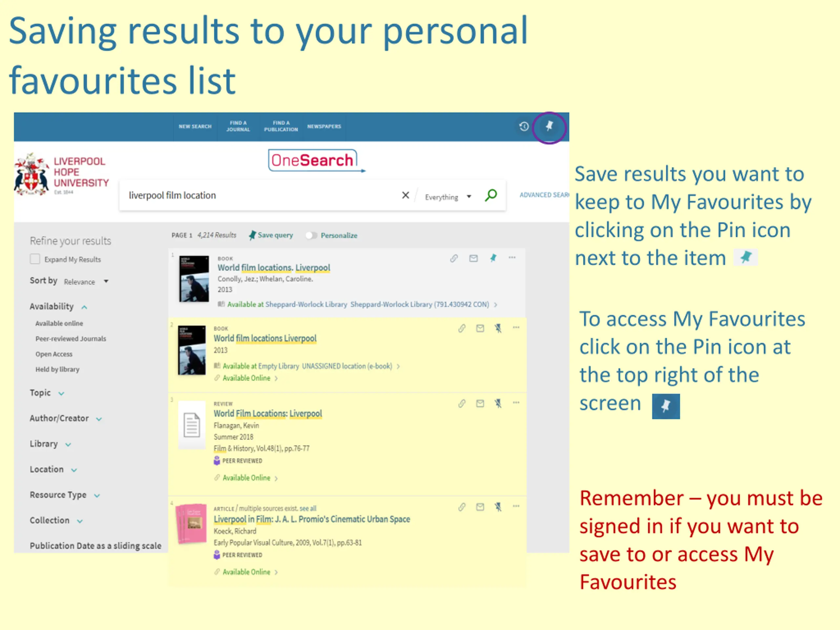Unpin the Liverpool in Film article
This screenshot has height=630, width=840.
[x=498, y=507]
